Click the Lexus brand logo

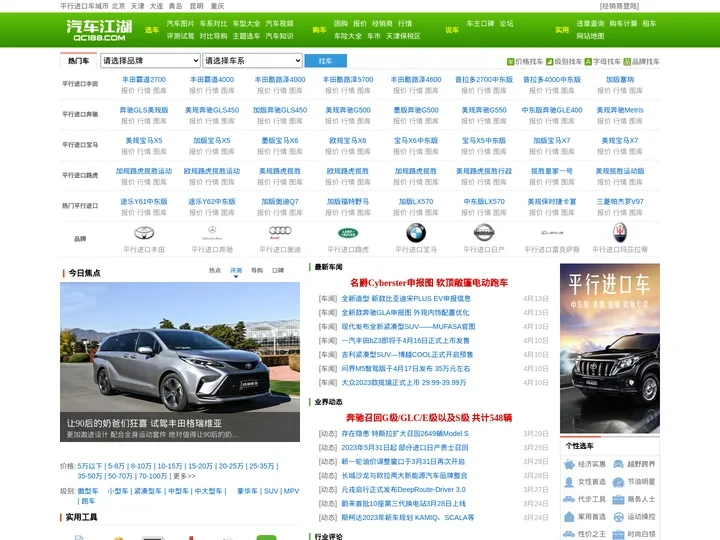pyautogui.click(x=551, y=233)
